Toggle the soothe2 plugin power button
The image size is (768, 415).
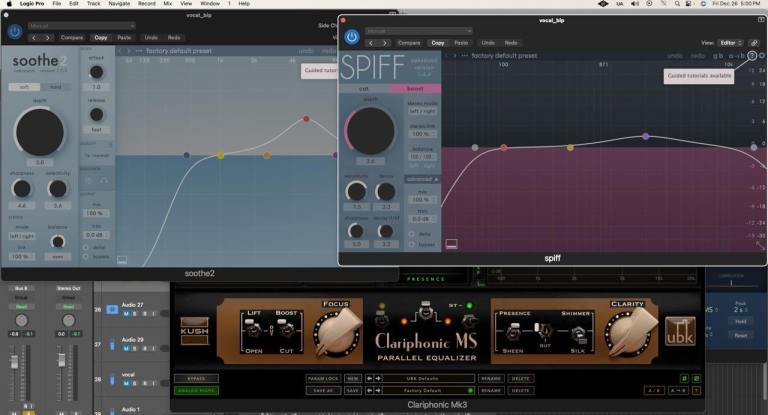click(x=14, y=32)
